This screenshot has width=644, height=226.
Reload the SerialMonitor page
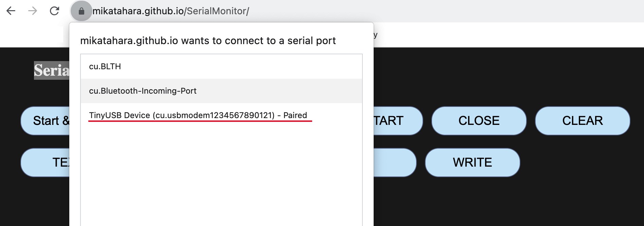(x=54, y=11)
